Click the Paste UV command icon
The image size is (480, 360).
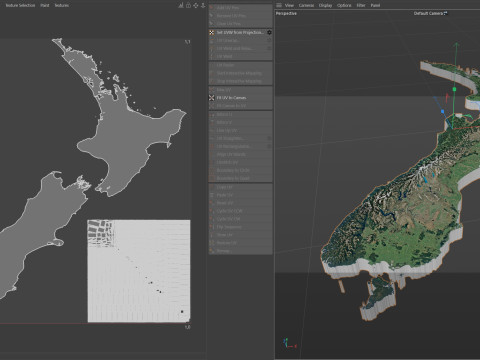click(x=212, y=195)
